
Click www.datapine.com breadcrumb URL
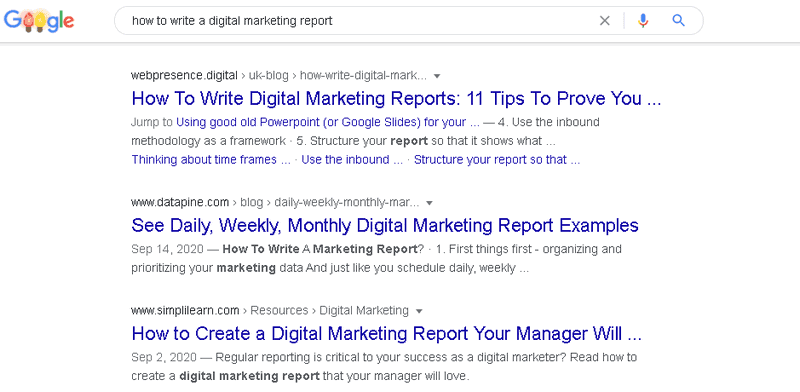tap(180, 203)
